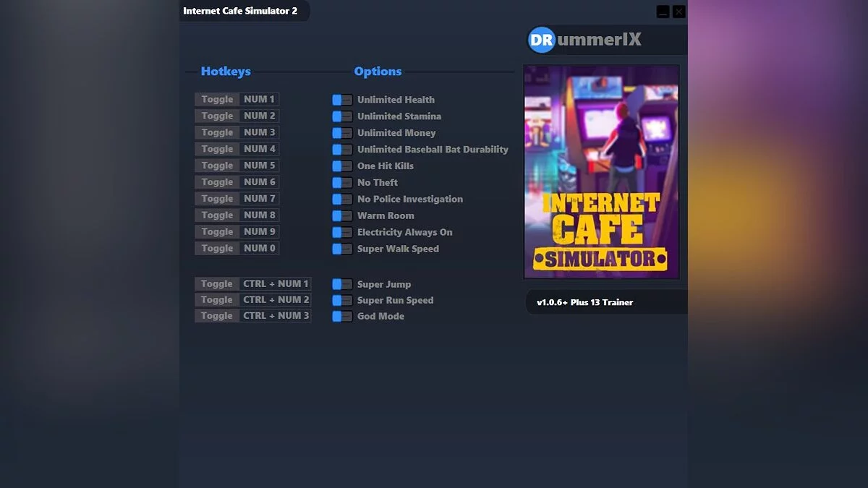The image size is (868, 488).
Task: Activate the No Theft option
Action: coord(341,182)
